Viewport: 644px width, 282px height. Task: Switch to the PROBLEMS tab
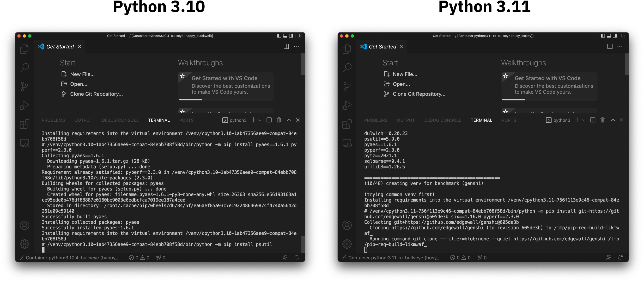[53, 120]
